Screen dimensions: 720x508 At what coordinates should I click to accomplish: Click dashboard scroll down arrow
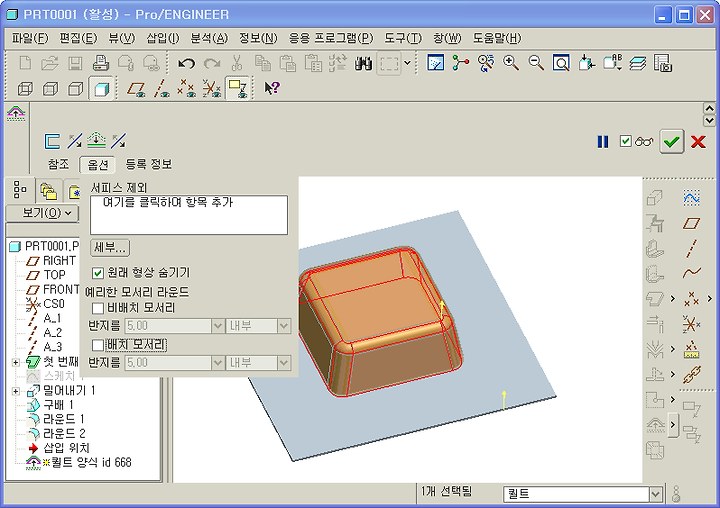click(x=709, y=121)
